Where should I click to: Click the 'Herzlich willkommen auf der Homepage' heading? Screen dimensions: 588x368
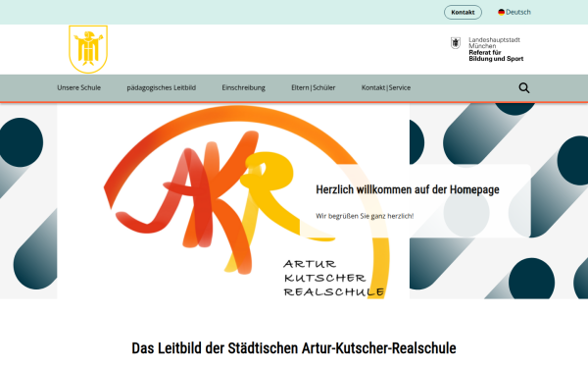click(x=408, y=189)
